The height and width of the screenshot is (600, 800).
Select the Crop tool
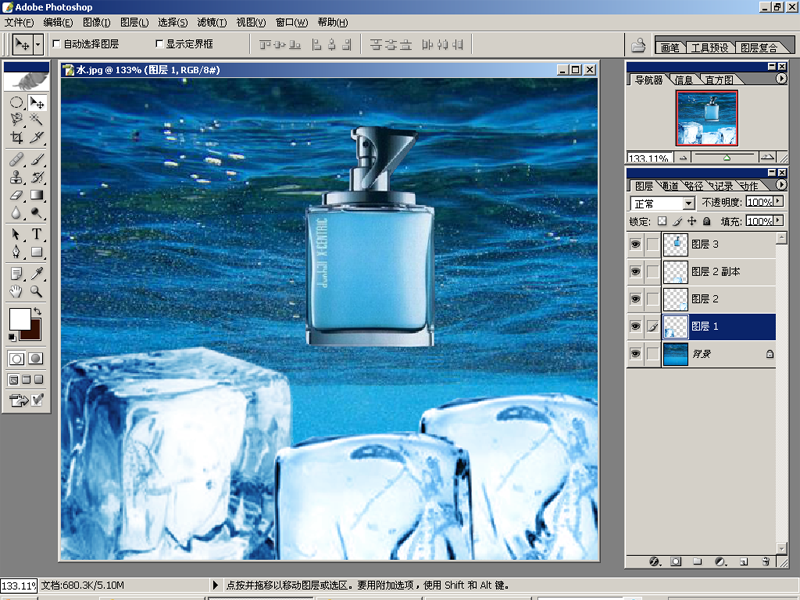[x=16, y=137]
